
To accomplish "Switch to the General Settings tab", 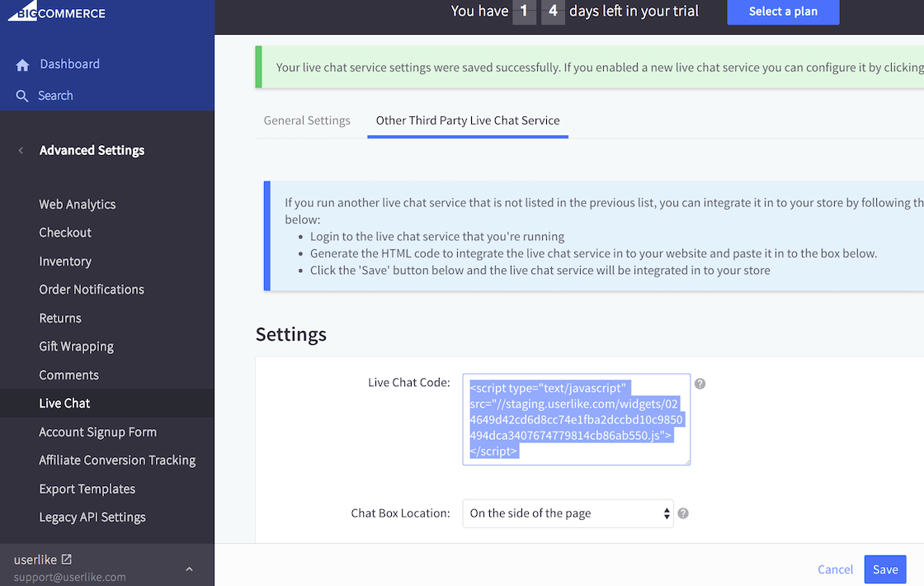I will 307,121.
